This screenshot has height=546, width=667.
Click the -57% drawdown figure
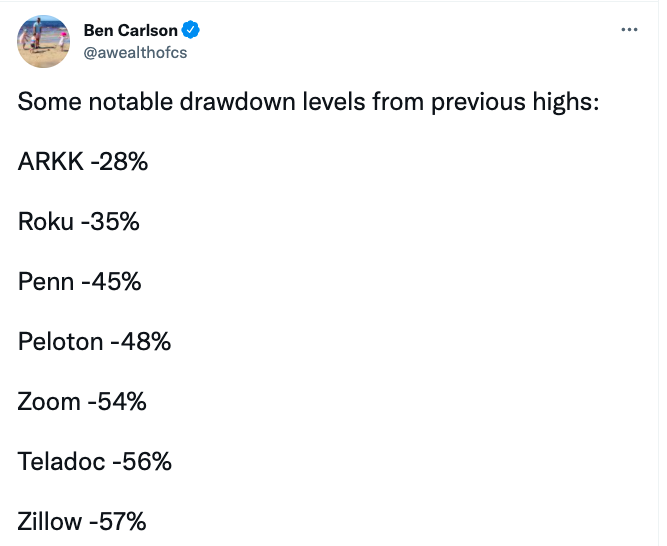point(118,522)
